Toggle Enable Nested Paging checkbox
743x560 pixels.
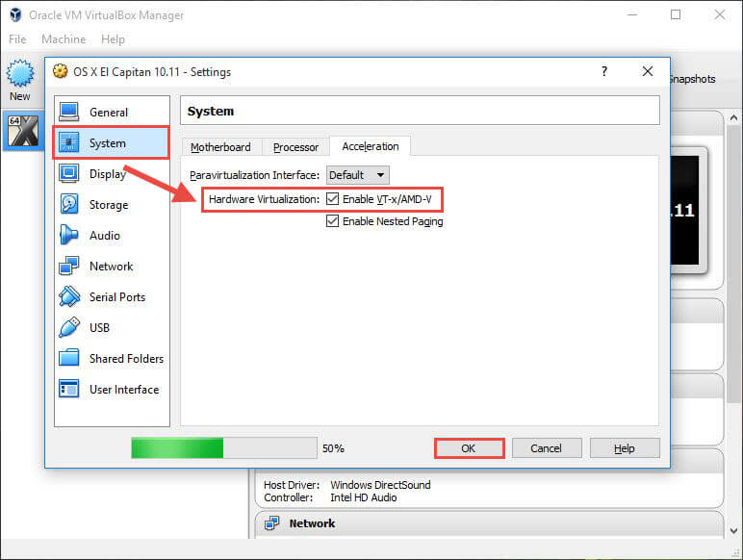(x=332, y=220)
